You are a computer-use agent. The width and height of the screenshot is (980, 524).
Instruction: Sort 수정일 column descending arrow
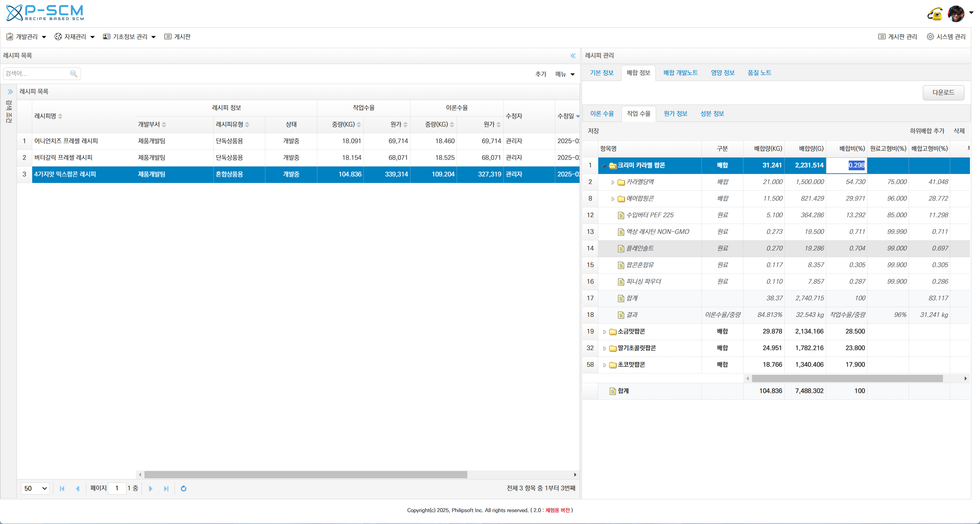[577, 116]
